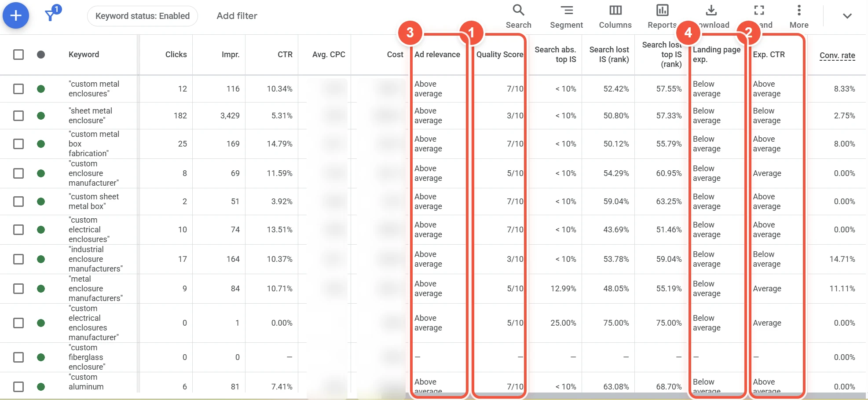Select checkbox for "custom metal box fabrication"

(18, 144)
